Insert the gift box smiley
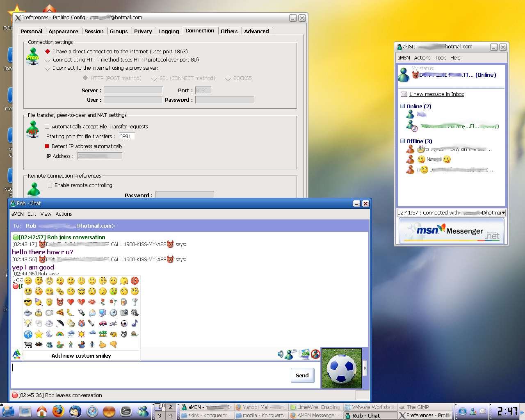The height and width of the screenshot is (420, 525). pos(81,324)
